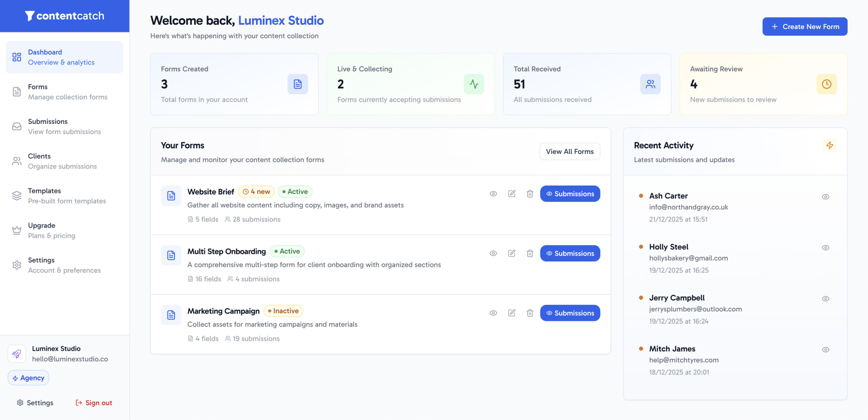Click the Forms Created document icon
The image size is (868, 420).
coord(298,84)
